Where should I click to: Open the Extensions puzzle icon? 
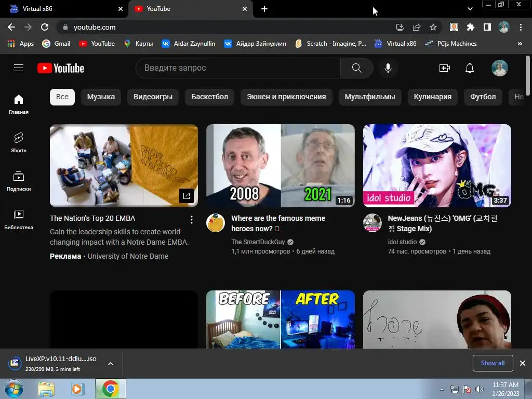(x=471, y=27)
